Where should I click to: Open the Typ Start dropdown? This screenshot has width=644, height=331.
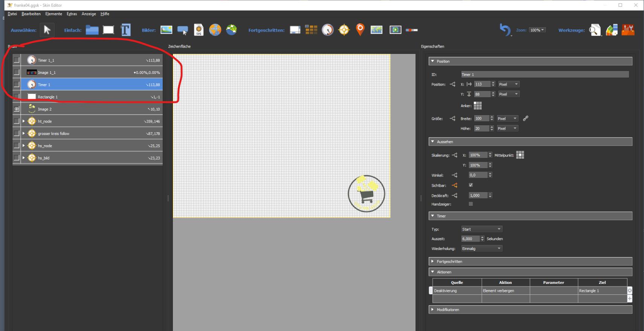[x=482, y=229]
